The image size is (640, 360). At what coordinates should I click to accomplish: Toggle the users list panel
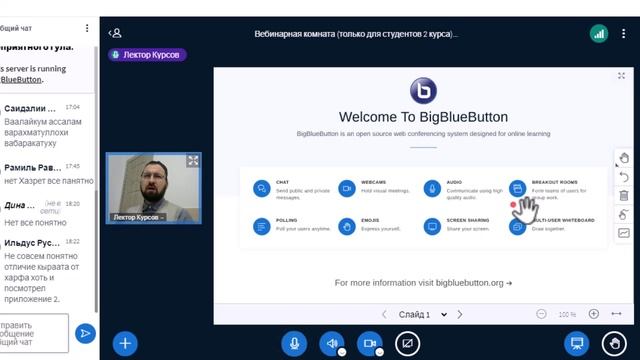pyautogui.click(x=115, y=33)
